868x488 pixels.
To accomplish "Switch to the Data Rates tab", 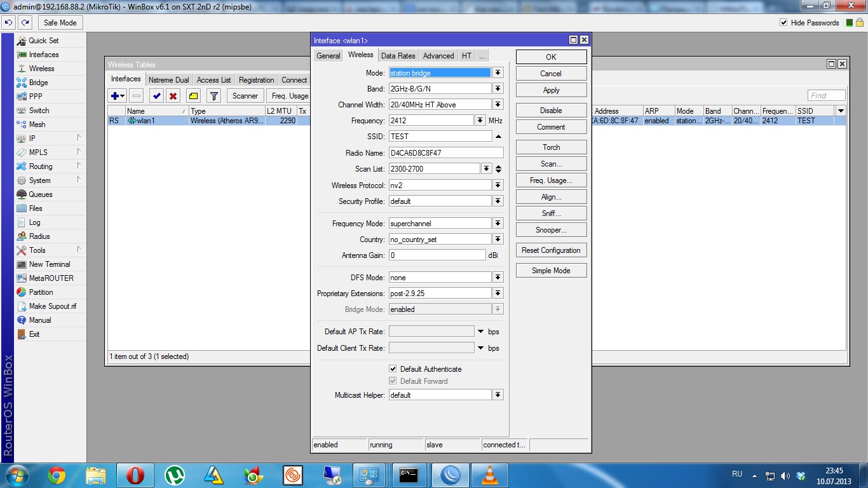I will click(398, 56).
